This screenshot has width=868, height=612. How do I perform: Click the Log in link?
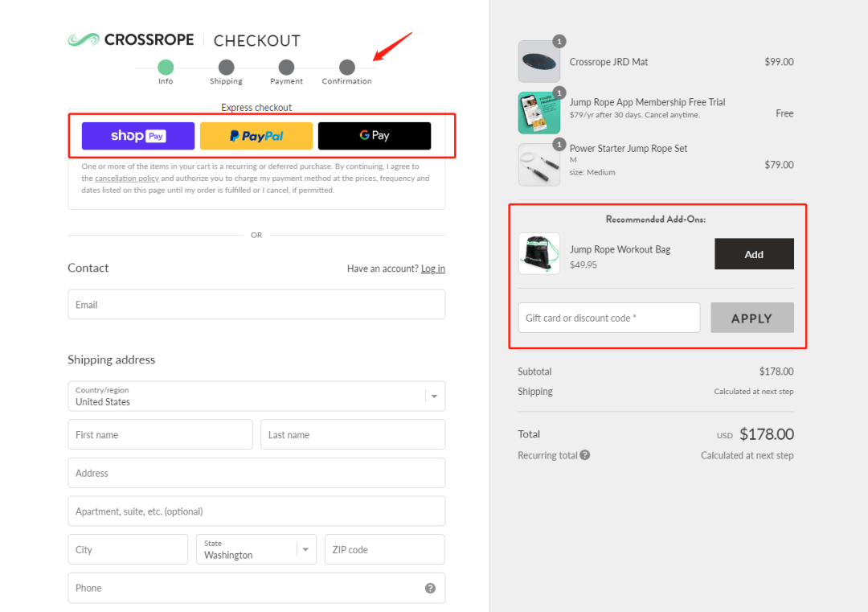point(433,269)
